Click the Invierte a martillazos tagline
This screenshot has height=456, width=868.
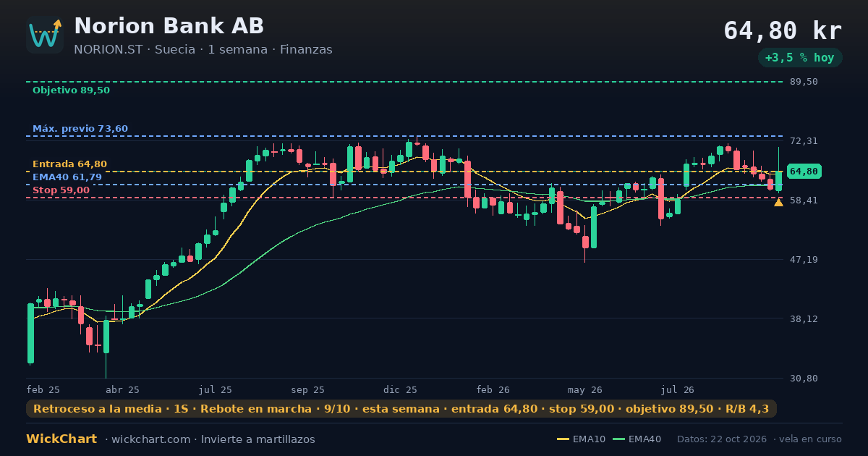point(258,439)
